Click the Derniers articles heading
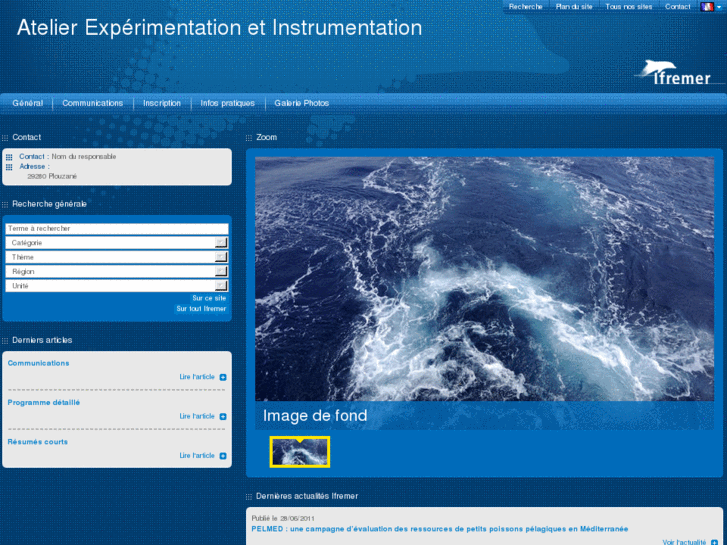 click(42, 340)
